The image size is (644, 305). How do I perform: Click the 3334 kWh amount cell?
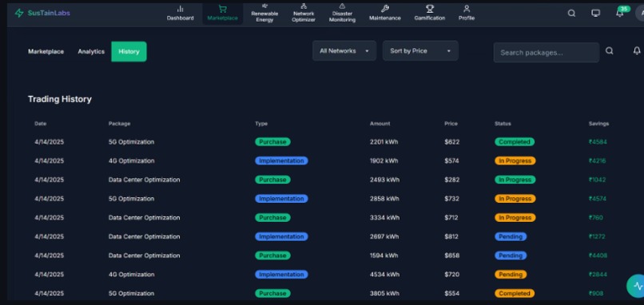(384, 217)
